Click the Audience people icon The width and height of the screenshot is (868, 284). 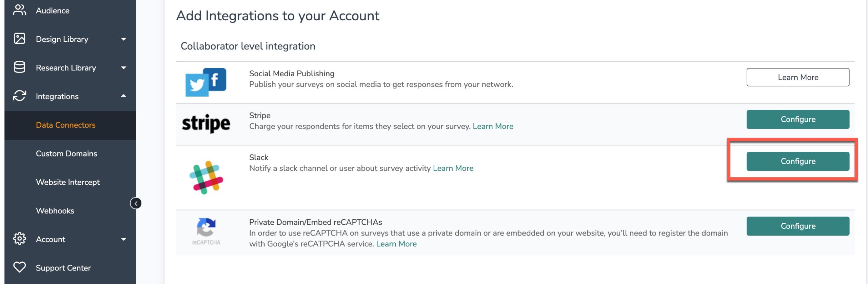(19, 10)
